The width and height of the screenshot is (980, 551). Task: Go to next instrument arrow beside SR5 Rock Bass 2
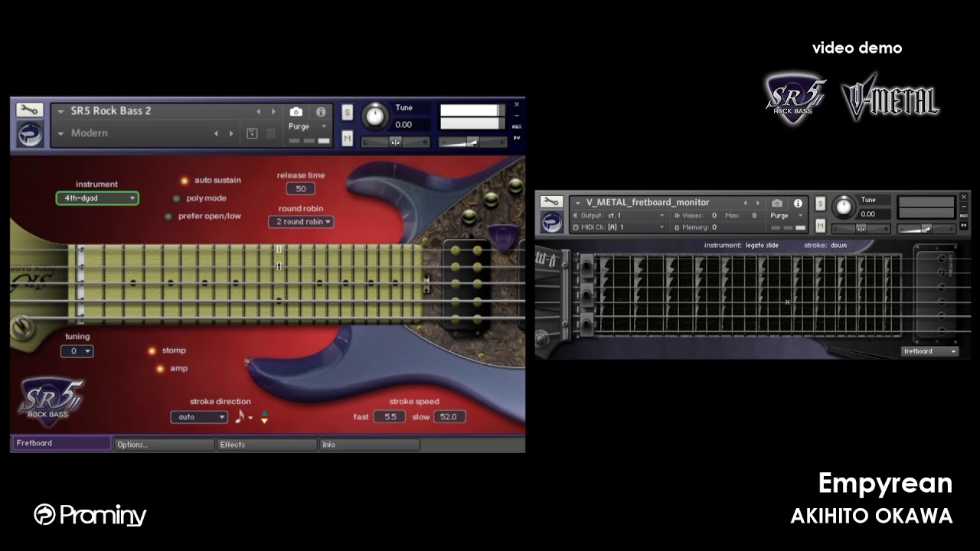(273, 112)
